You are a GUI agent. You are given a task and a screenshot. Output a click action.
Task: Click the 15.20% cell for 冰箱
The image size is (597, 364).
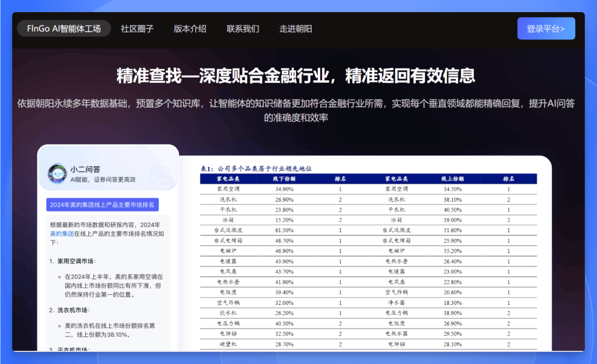[284, 220]
